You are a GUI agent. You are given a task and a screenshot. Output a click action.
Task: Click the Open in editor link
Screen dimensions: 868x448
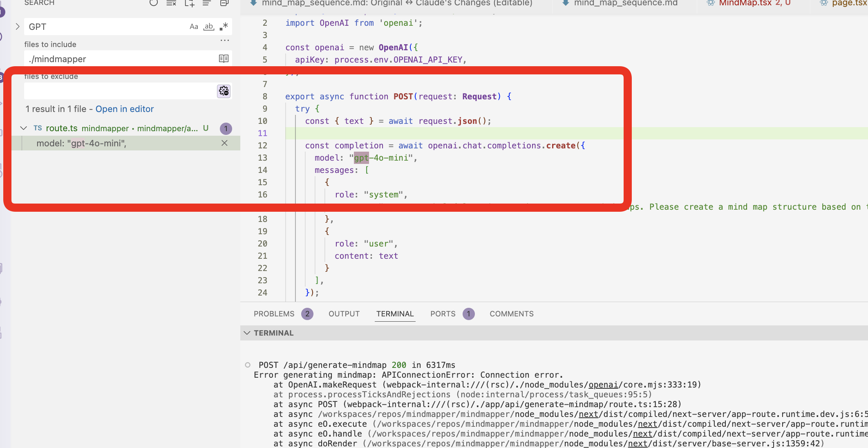[125, 109]
